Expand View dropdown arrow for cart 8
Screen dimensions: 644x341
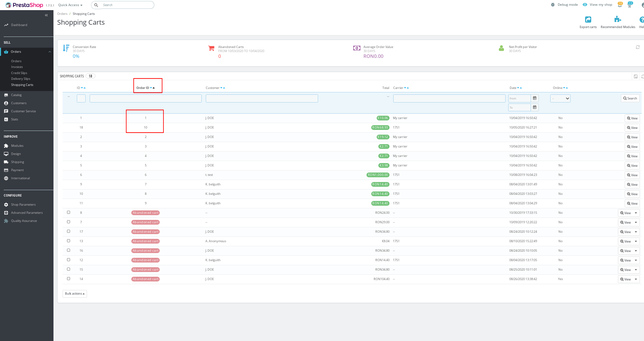636,213
